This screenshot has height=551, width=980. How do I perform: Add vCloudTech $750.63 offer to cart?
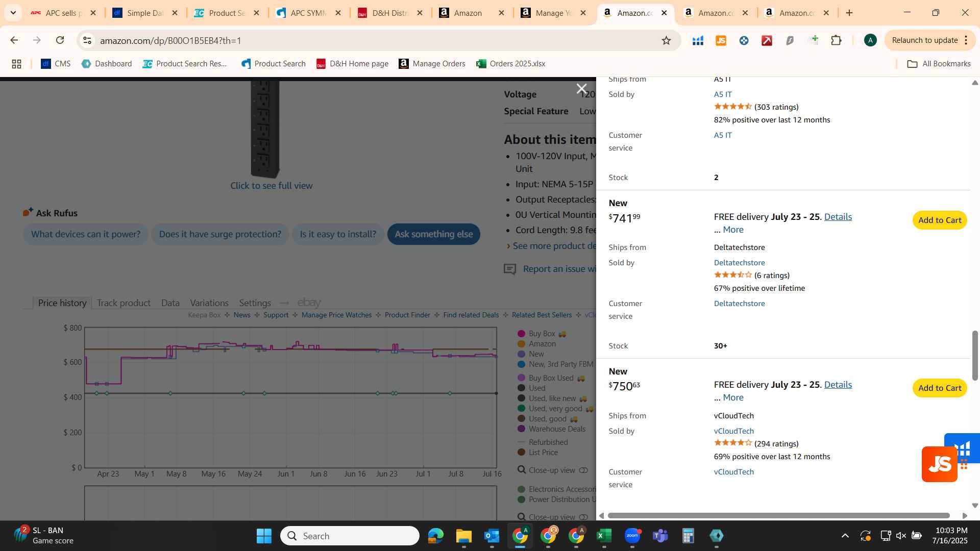pyautogui.click(x=940, y=388)
